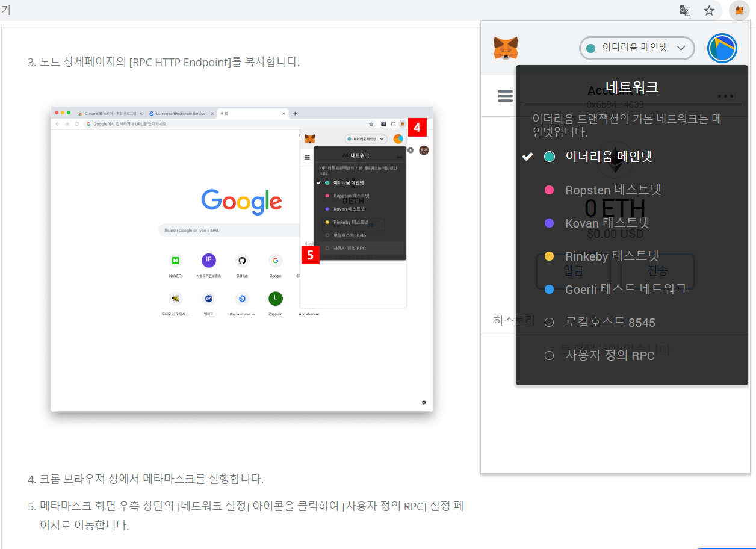Image resolution: width=756 pixels, height=549 pixels.
Task: Open the network selector dropdown 이더리움 메인넷
Action: pos(637,48)
